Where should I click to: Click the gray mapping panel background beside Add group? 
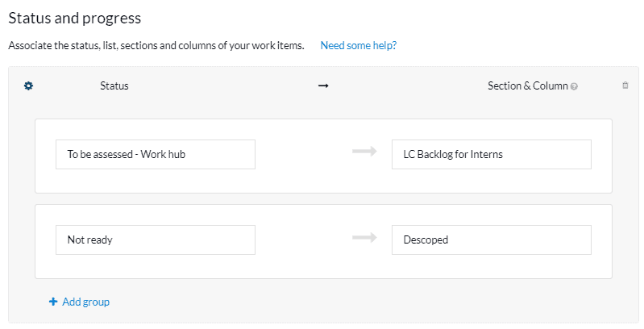370,302
